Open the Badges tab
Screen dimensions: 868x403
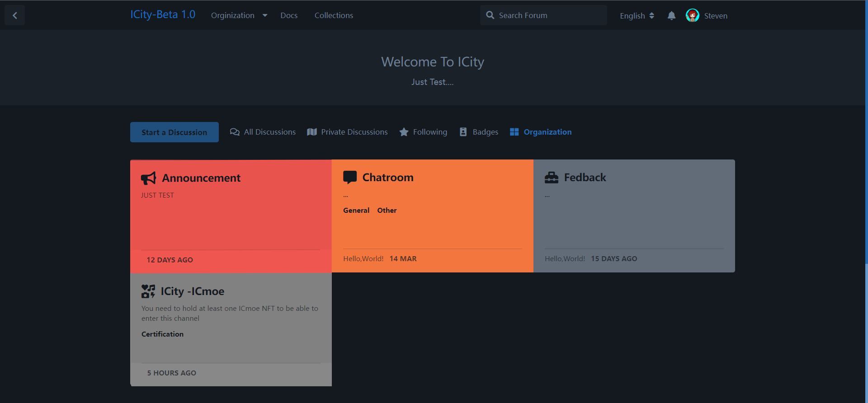pos(479,132)
